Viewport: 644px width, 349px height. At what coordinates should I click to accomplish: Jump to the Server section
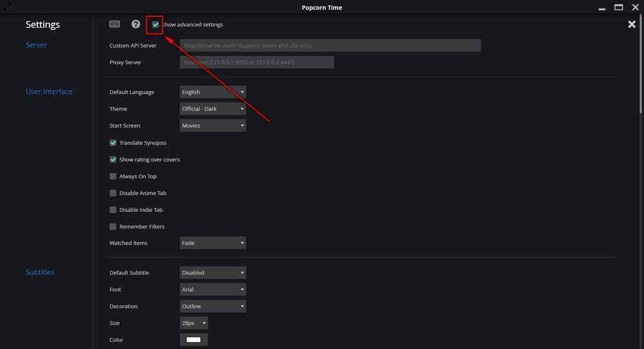click(36, 45)
